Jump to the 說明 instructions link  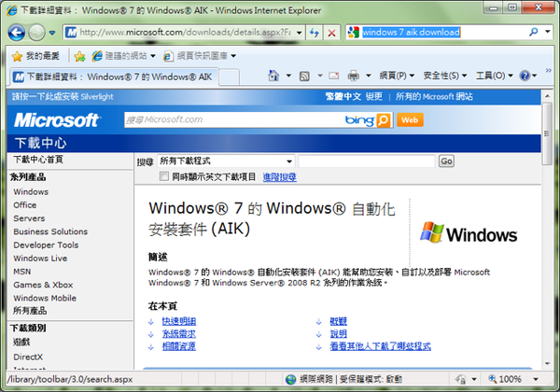[x=338, y=334]
